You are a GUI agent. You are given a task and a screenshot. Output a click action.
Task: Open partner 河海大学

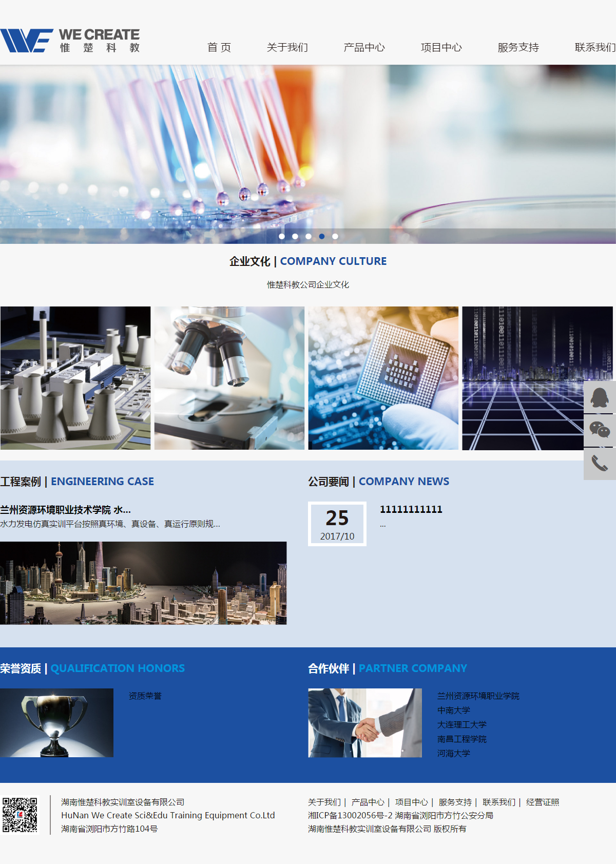tap(454, 754)
